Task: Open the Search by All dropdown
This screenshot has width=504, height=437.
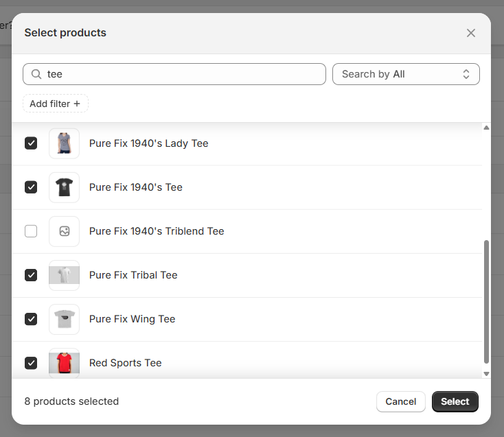Action: (x=405, y=74)
